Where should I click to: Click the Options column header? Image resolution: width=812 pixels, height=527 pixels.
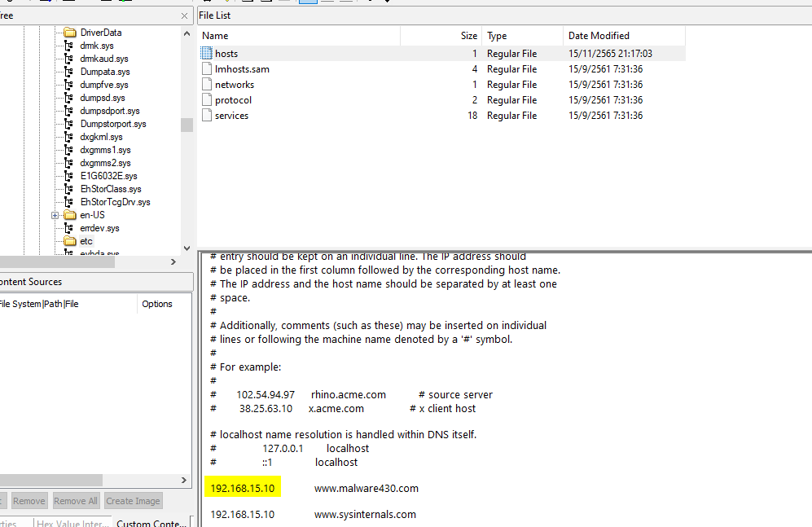click(x=157, y=304)
